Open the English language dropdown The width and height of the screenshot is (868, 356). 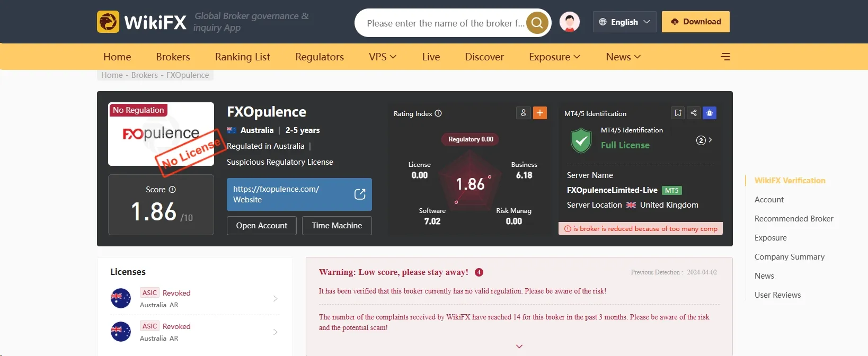tap(625, 22)
